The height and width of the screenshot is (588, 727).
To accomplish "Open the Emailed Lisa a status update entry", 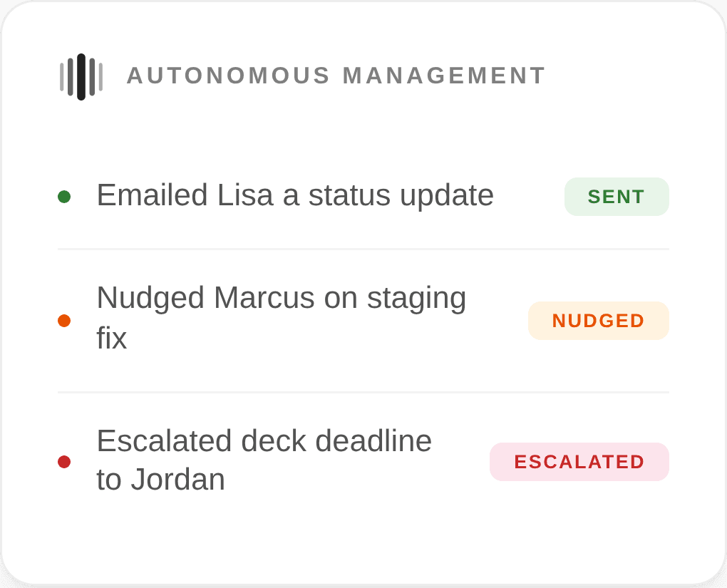I will (294, 195).
